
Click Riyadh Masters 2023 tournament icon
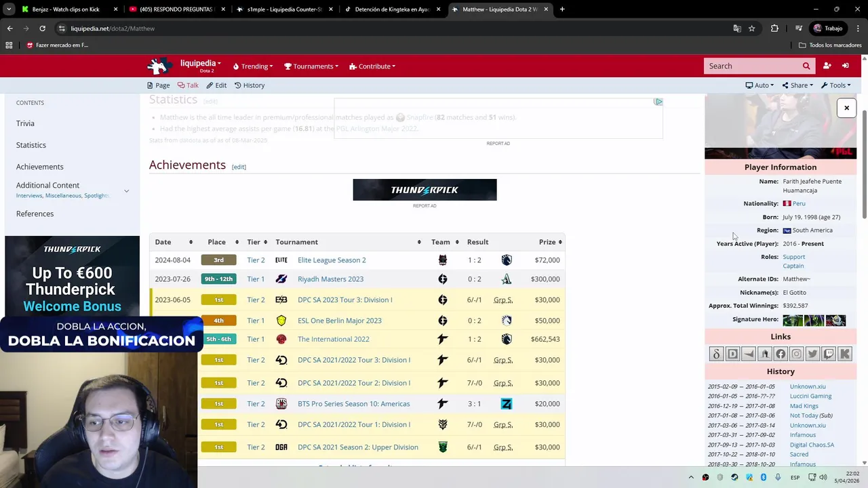[281, 279]
